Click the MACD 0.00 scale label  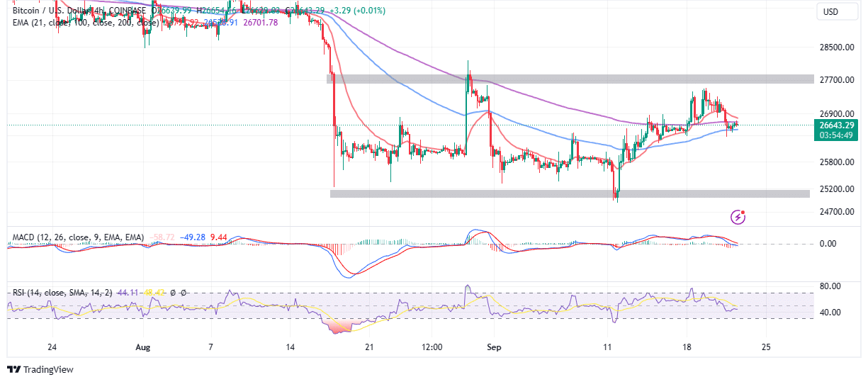coord(828,244)
